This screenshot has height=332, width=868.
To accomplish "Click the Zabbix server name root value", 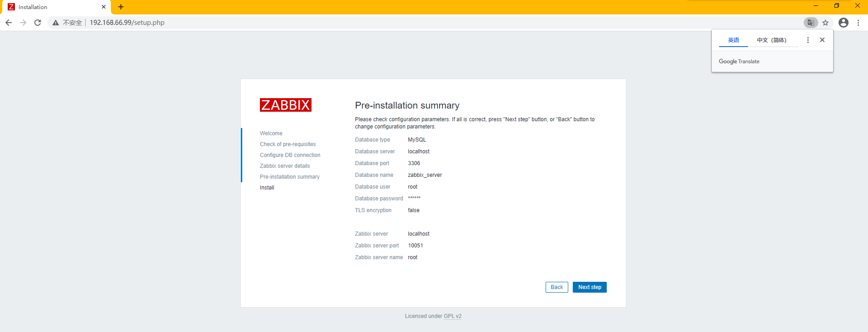I will (x=412, y=257).
